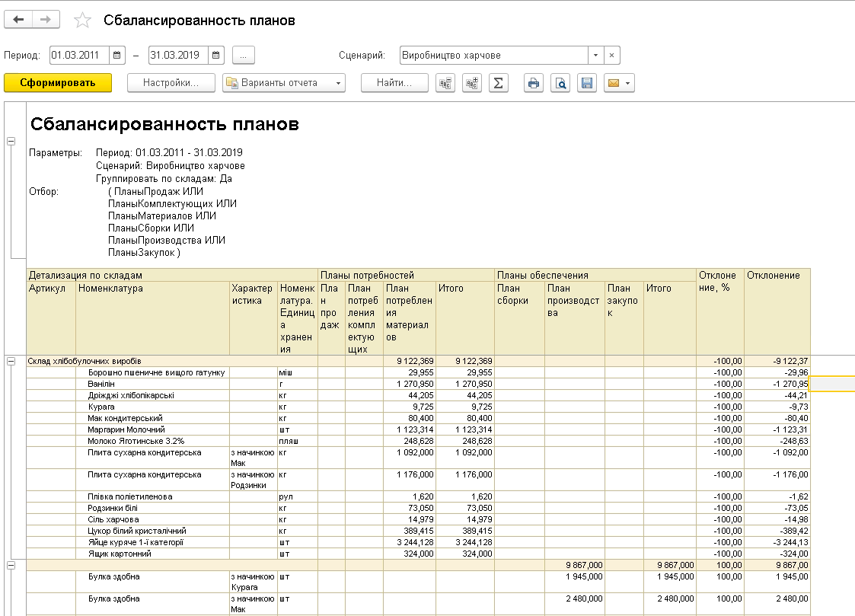Edit the period end date field
Viewport: 855px width, 616px height.
pyautogui.click(x=179, y=55)
